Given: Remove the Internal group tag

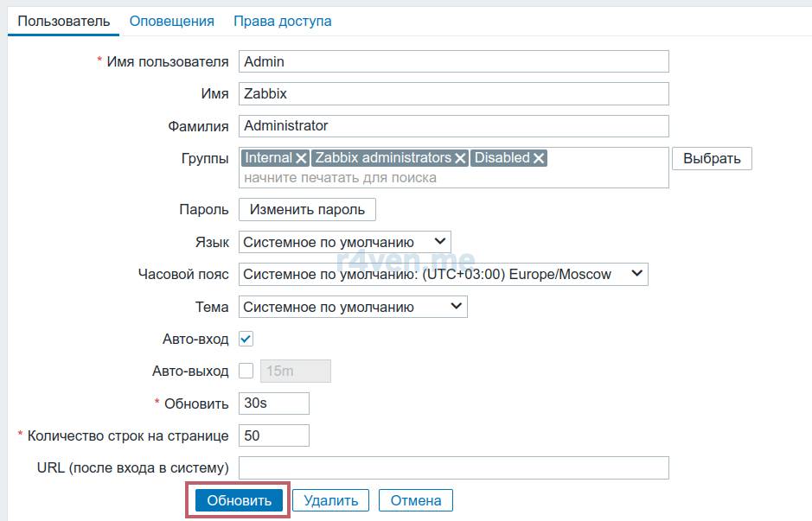Looking at the screenshot, I should tap(301, 158).
